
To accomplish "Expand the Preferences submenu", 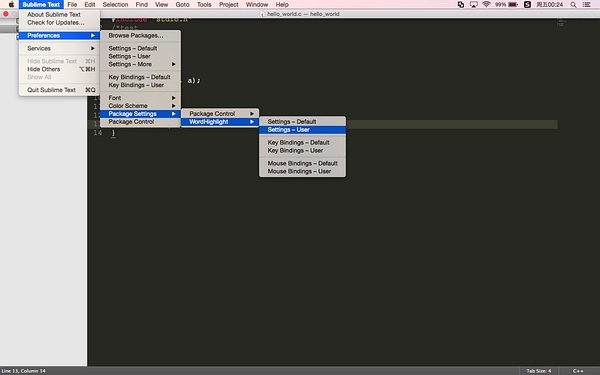I will pos(59,36).
